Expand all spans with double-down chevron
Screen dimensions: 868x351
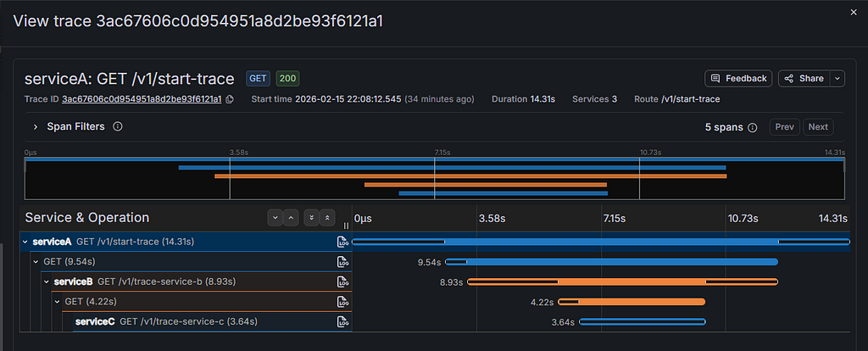[x=312, y=218]
